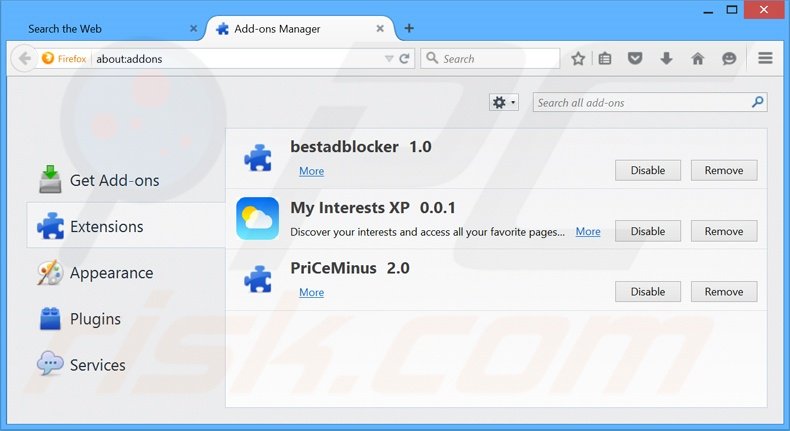The image size is (790, 431).
Task: Open the Downloads arrow icon
Action: tap(666, 58)
